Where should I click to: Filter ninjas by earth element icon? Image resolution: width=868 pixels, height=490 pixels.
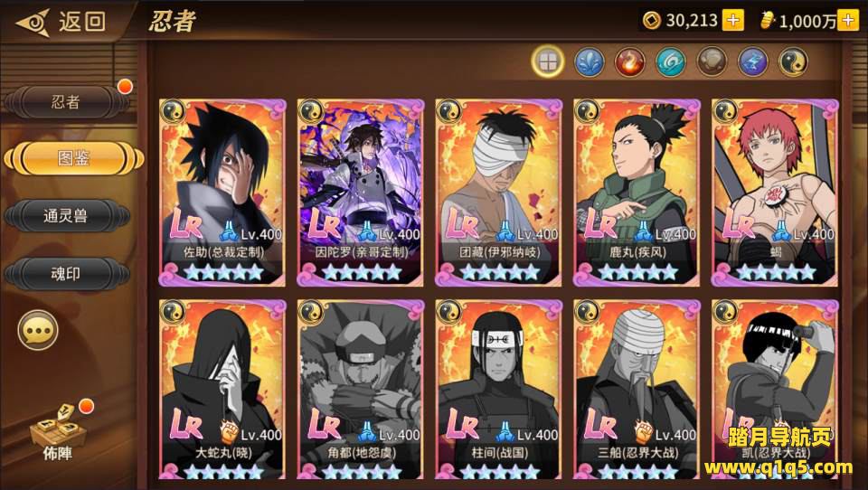(712, 61)
